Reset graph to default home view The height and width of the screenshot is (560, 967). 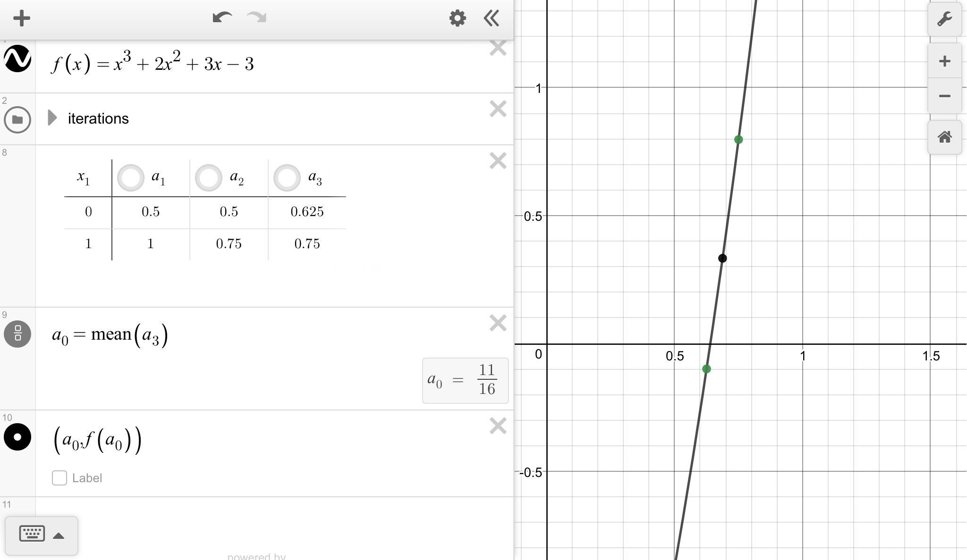tap(944, 137)
